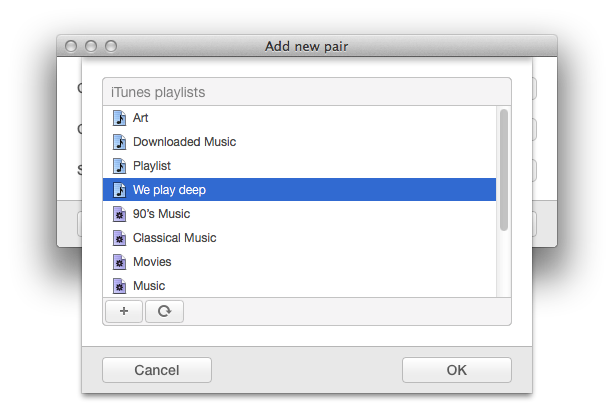The height and width of the screenshot is (404, 614).
Task: Click the Playlist row's note icon
Action: pos(119,166)
